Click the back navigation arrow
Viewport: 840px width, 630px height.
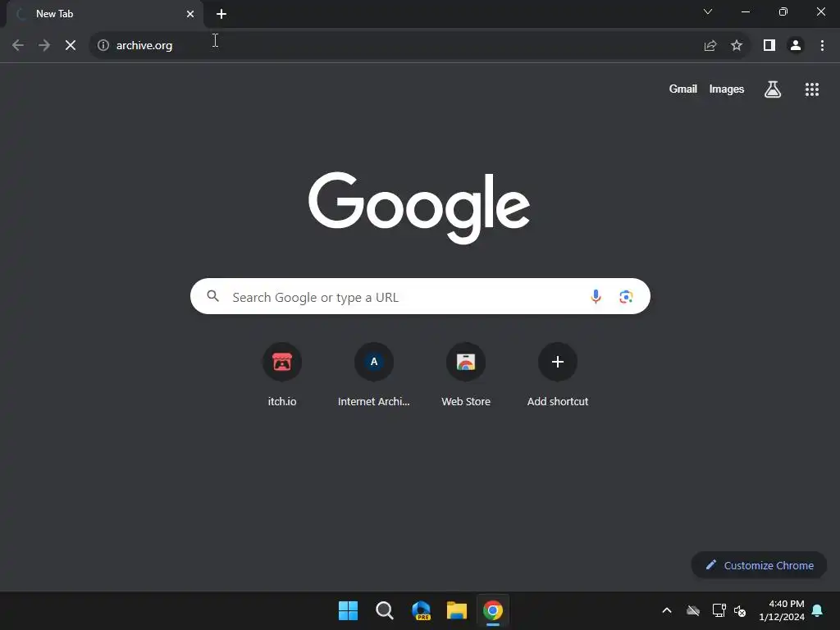18,46
